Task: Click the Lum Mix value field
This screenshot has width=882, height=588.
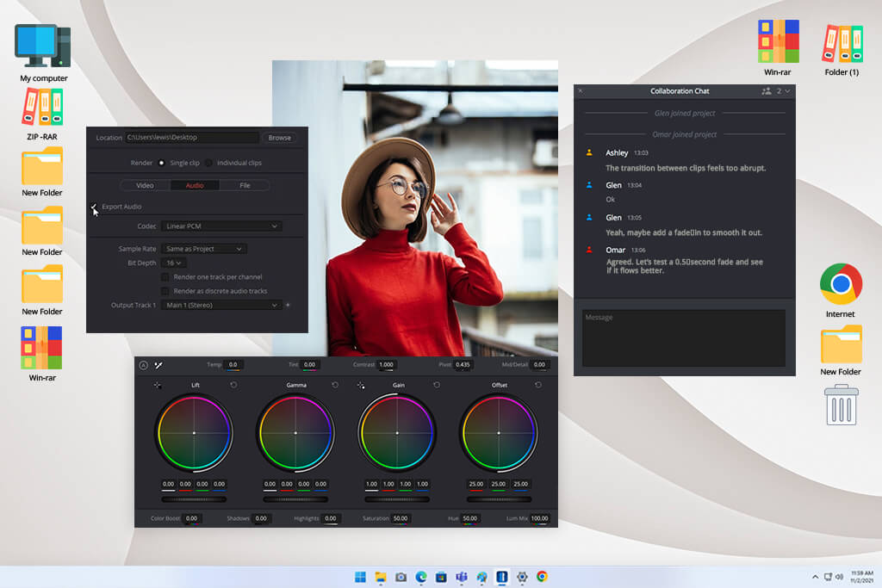Action: (539, 518)
